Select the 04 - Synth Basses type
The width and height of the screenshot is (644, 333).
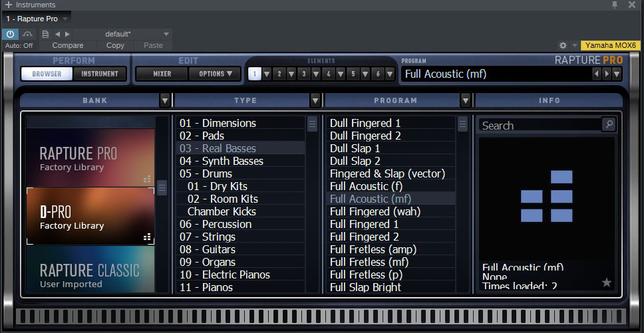241,161
